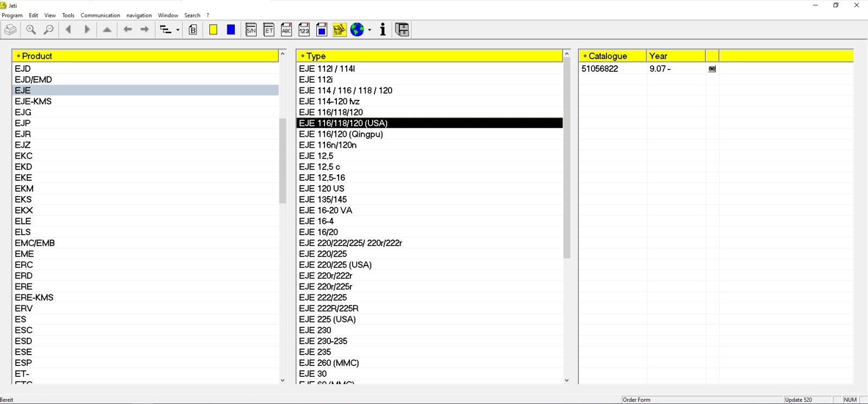Viewport: 868px width, 404px height.
Task: Click the B document icon
Action: 193,30
